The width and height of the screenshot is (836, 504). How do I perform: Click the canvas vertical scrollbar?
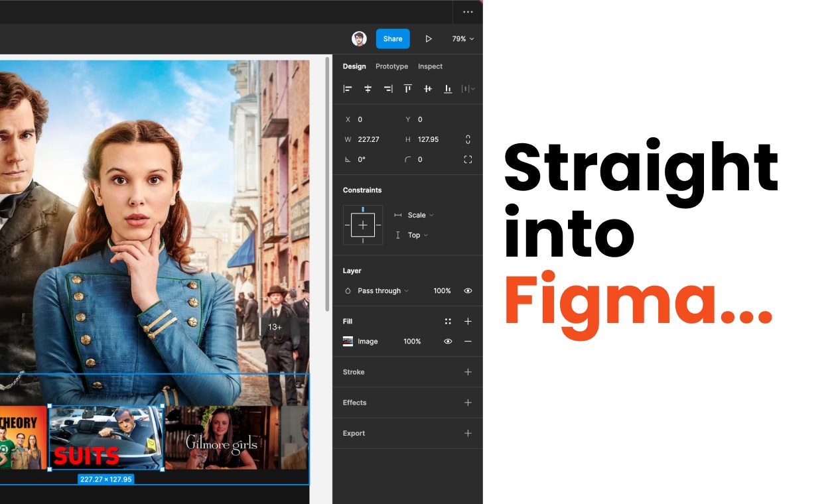(326, 184)
